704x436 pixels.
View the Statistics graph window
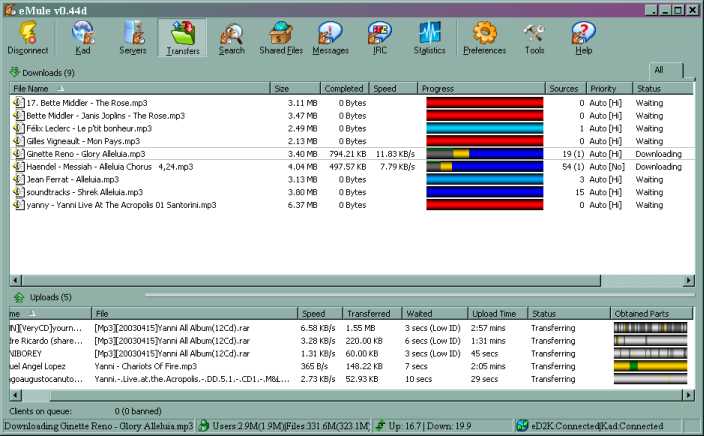[x=429, y=38]
